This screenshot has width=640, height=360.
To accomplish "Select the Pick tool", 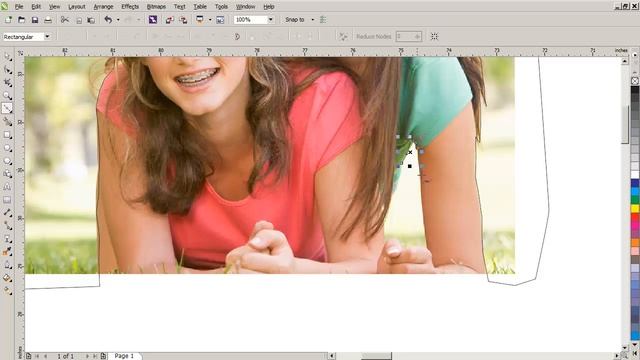I will [7, 56].
